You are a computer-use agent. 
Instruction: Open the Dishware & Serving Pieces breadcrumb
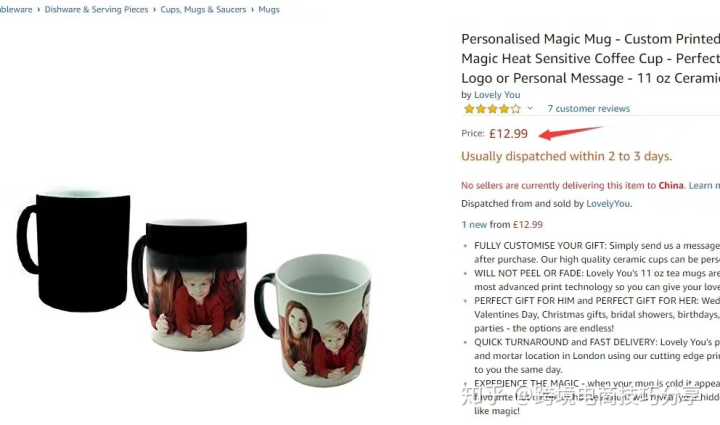pyautogui.click(x=96, y=10)
